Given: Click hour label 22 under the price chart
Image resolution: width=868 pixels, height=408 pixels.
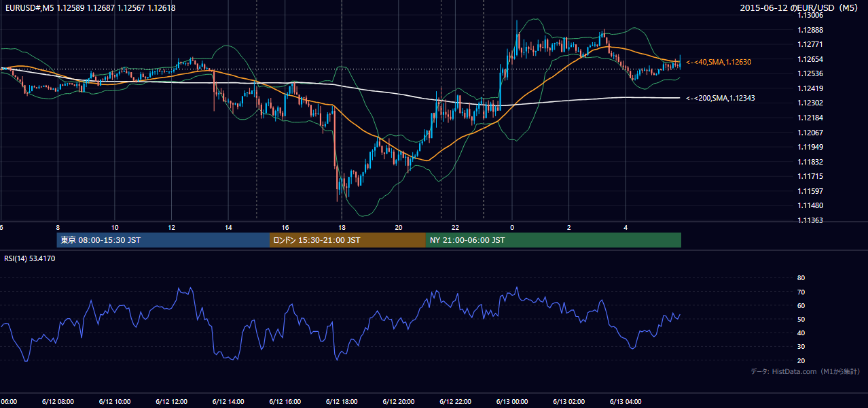Looking at the screenshot, I should 456,228.
